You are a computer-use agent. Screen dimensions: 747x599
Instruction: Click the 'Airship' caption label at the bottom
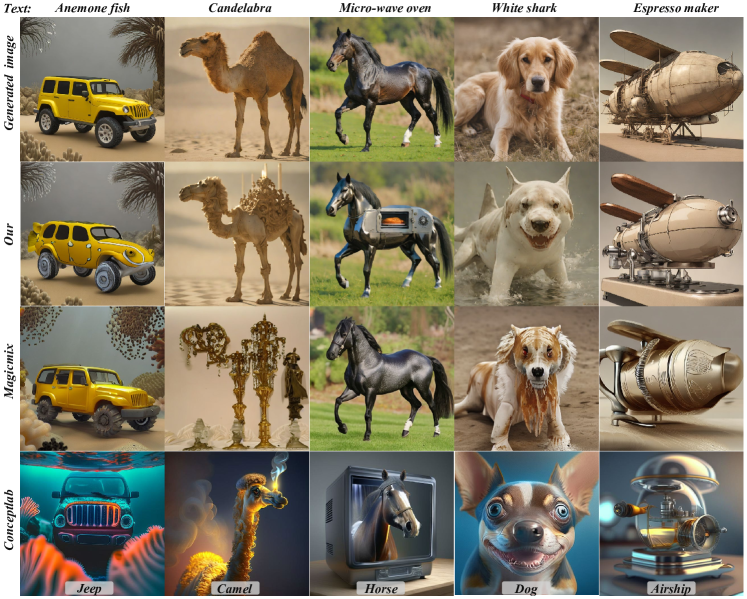point(671,588)
